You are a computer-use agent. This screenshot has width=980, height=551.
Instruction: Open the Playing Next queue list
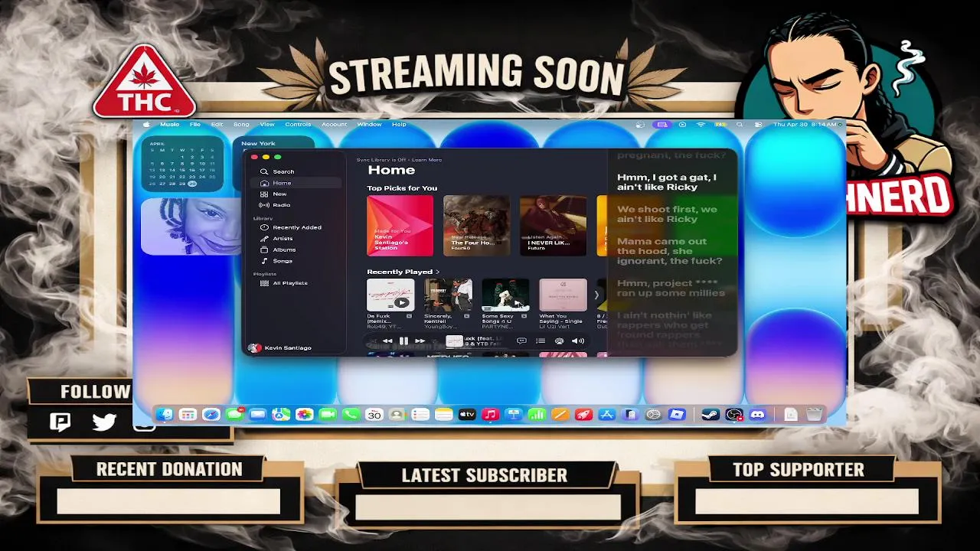point(541,341)
